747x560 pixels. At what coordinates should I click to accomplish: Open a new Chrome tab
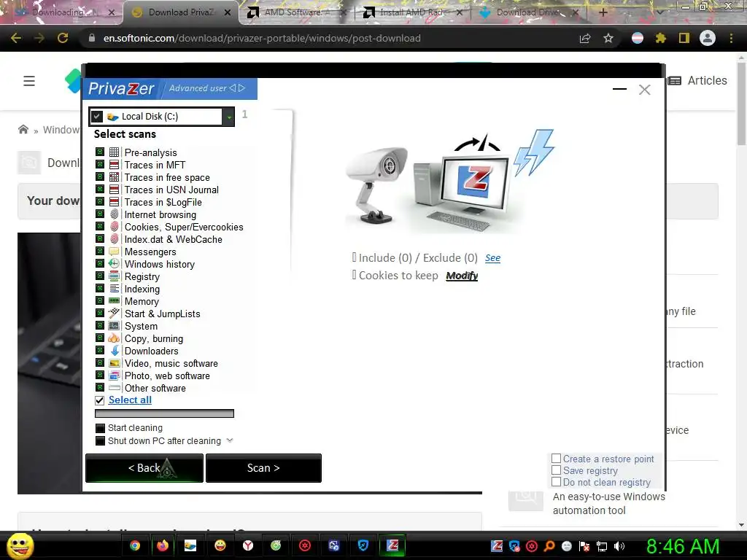click(603, 12)
